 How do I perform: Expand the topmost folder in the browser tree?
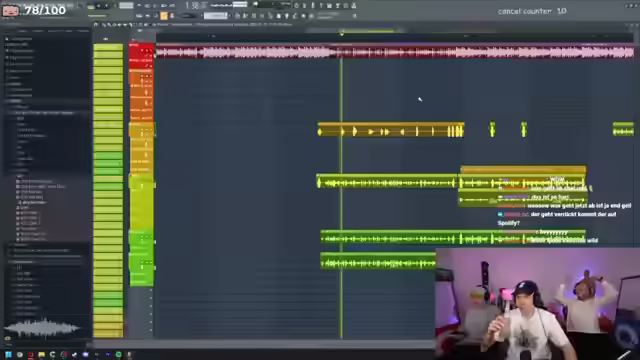7,39
